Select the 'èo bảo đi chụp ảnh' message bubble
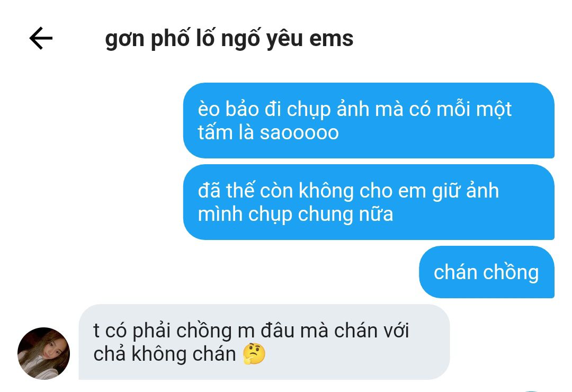Screen dimensions: 572x392 [369, 120]
